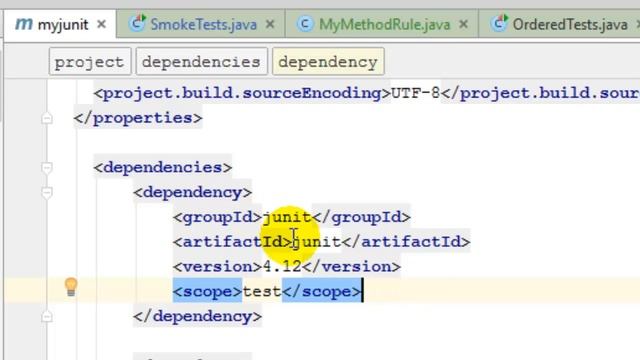
Task: Click the opening version tag
Action: click(x=218, y=267)
